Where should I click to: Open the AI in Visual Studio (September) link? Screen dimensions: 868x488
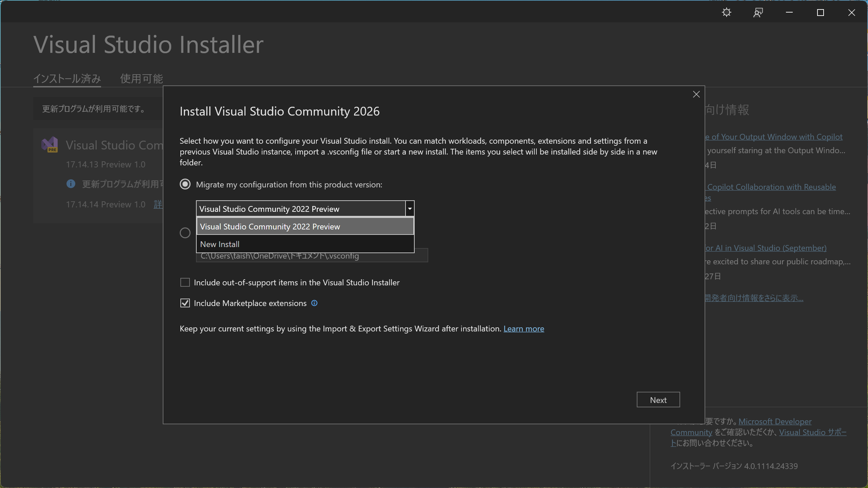[x=766, y=248]
